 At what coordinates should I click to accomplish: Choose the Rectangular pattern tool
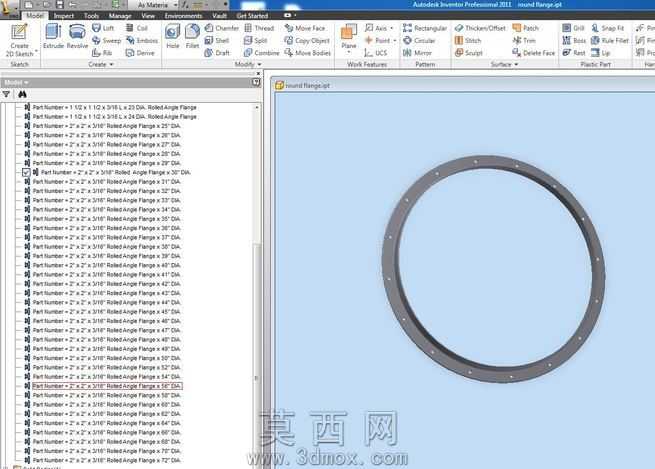(x=425, y=28)
